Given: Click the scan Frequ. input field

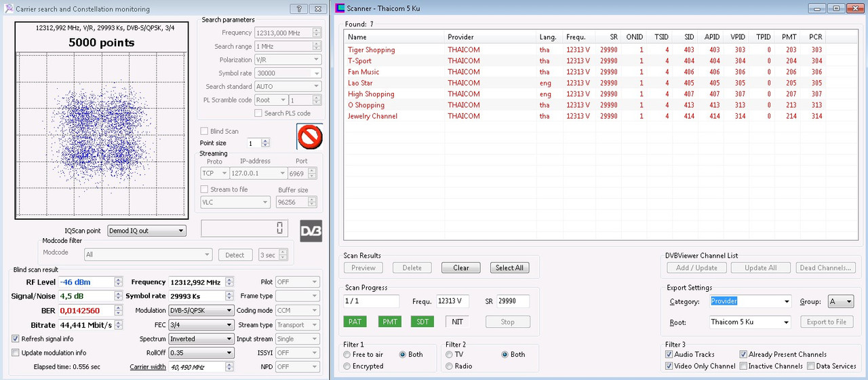Looking at the screenshot, I should pyautogui.click(x=452, y=301).
